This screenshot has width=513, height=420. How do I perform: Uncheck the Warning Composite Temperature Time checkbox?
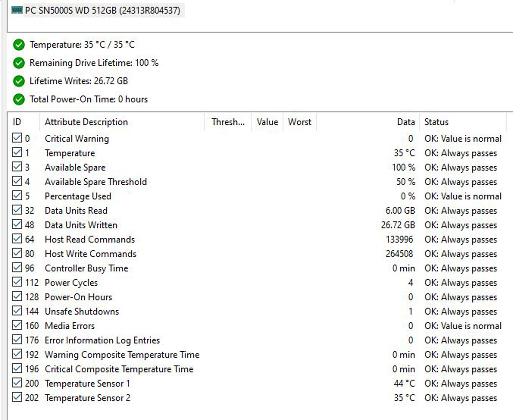17,354
